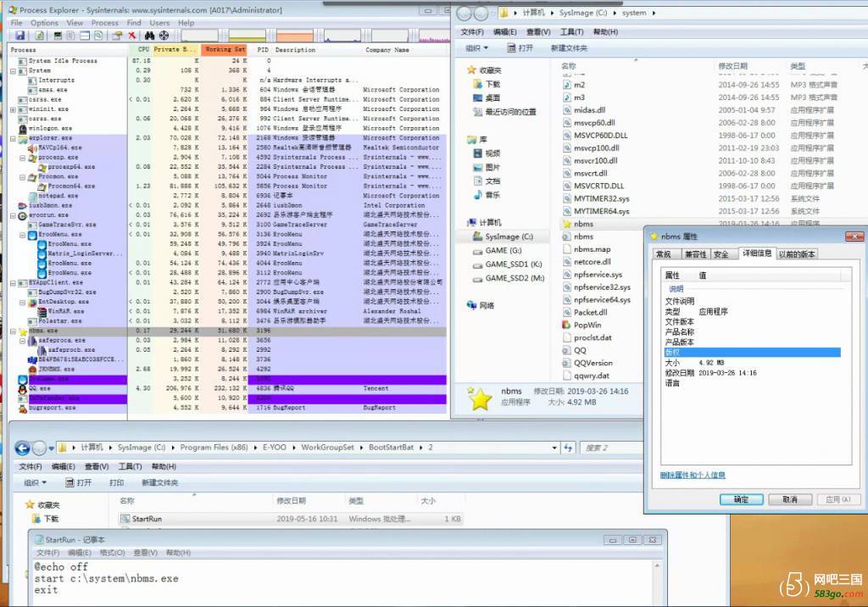Collapse the explorer.exe process tree node

tap(14, 138)
